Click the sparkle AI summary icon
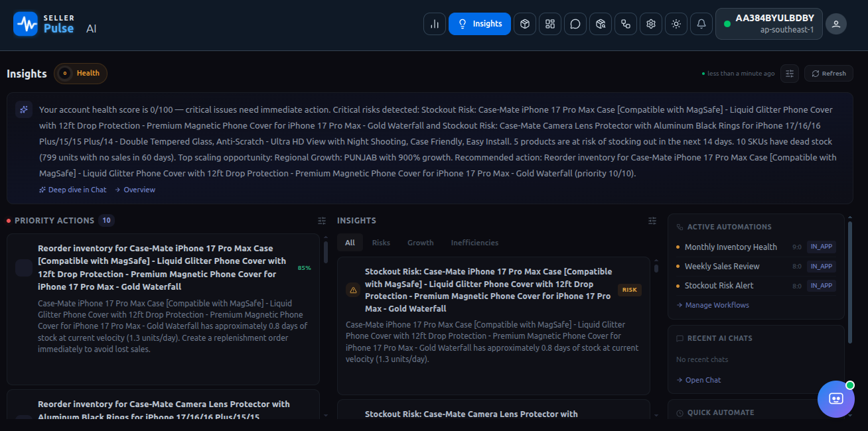The height and width of the screenshot is (431, 868). [24, 109]
